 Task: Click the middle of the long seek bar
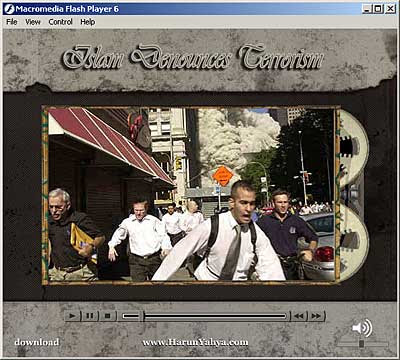(x=216, y=316)
